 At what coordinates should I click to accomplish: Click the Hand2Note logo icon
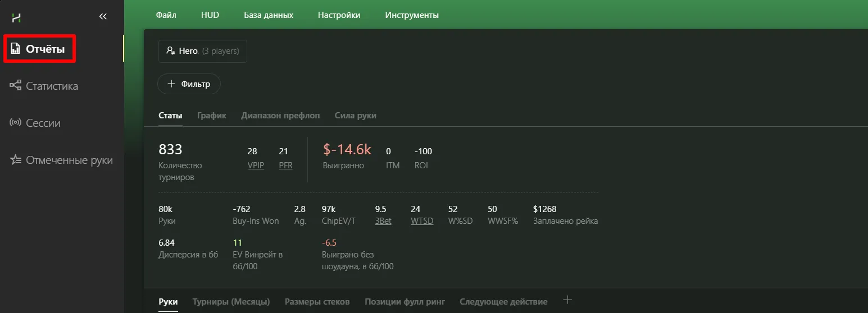[x=16, y=18]
